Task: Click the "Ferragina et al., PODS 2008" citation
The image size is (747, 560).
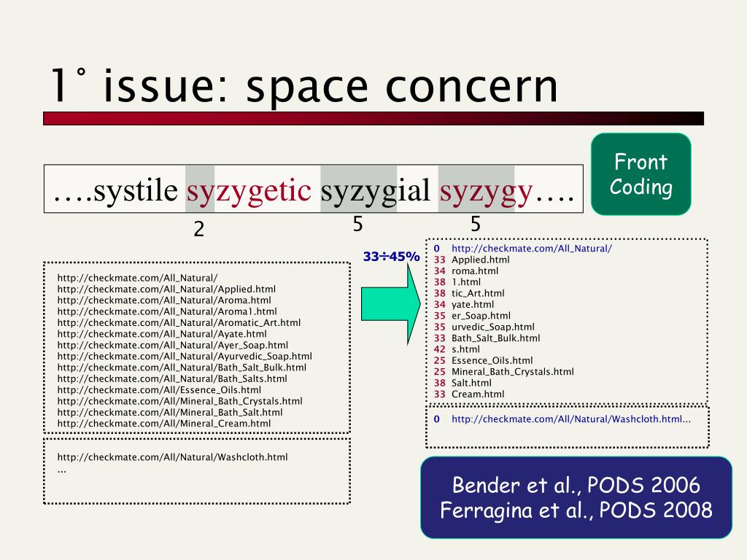Action: click(576, 510)
